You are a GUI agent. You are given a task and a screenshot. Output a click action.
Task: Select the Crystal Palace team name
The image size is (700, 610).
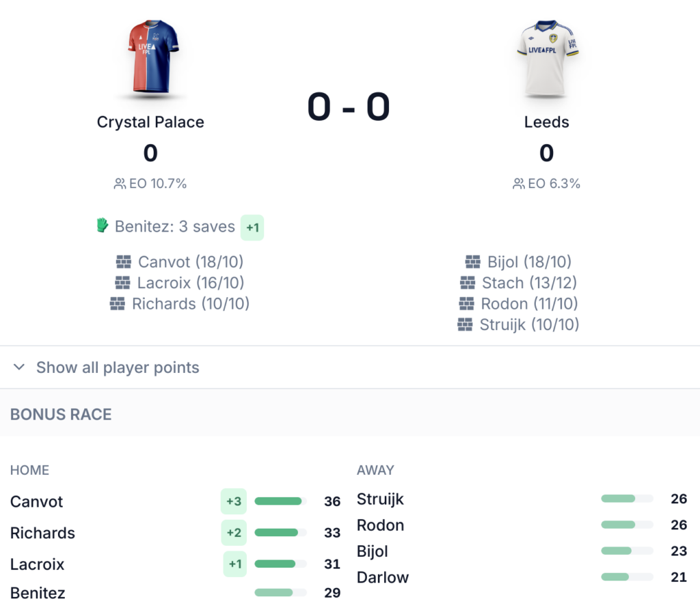click(150, 122)
